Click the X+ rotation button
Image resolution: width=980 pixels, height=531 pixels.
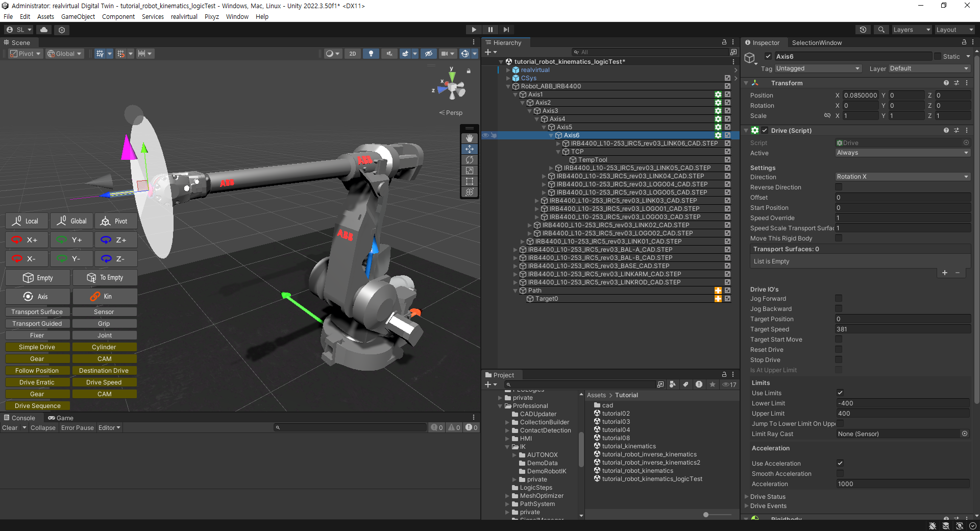pos(27,240)
